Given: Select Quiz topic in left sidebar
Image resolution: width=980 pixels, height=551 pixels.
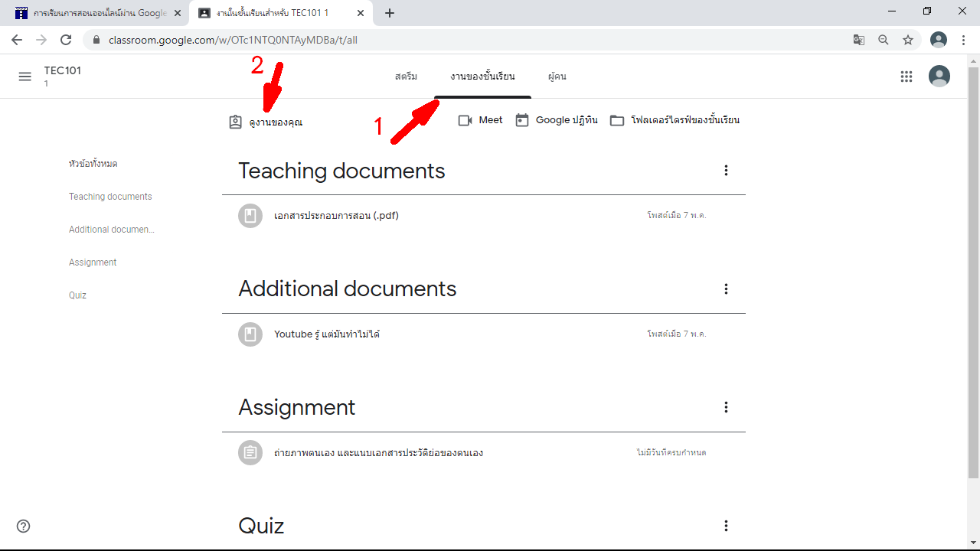Looking at the screenshot, I should pos(77,295).
